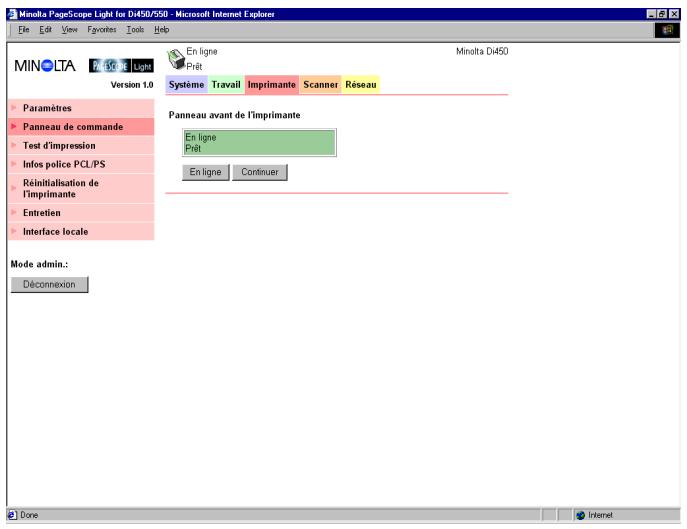Click the Minolta Di450 device name

coord(482,51)
